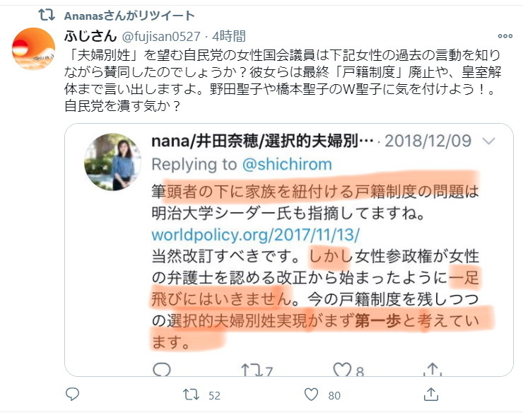Click the Ananasさんがリツイート label
Image resolution: width=523 pixels, height=420 pixels.
point(129,16)
